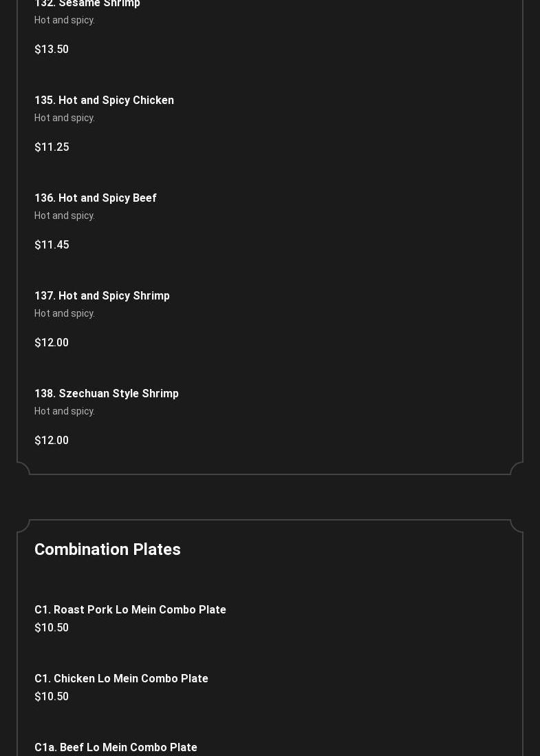The image size is (540, 756).
Task: Click the $13.50 Sesame Shrimp price
Action: click(x=52, y=50)
